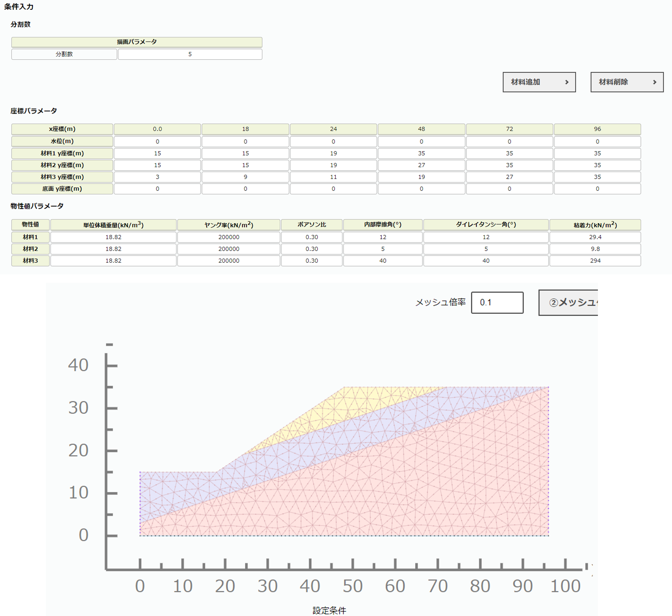Click the 材料2 row label in 物性値 table
The height and width of the screenshot is (616, 672).
pos(30,249)
